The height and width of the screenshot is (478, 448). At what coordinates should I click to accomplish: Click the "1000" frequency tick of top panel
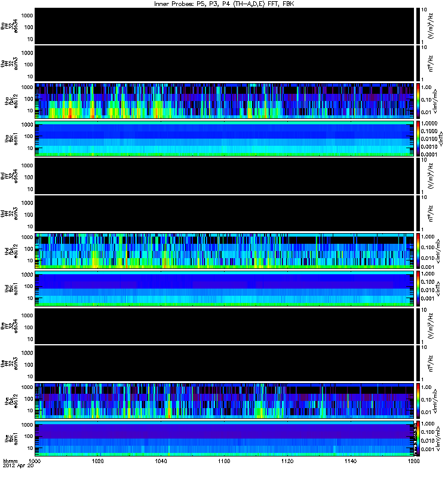(x=27, y=16)
